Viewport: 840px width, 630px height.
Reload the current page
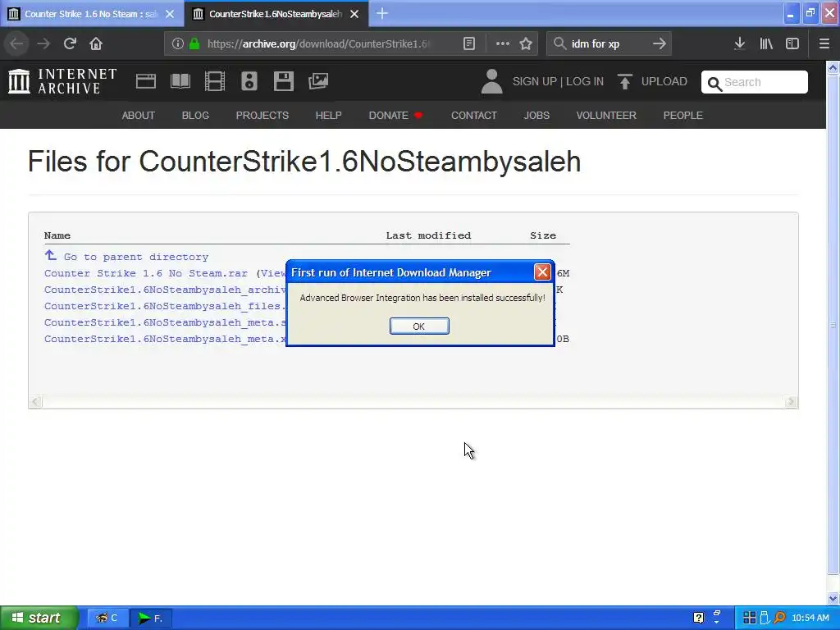point(70,43)
